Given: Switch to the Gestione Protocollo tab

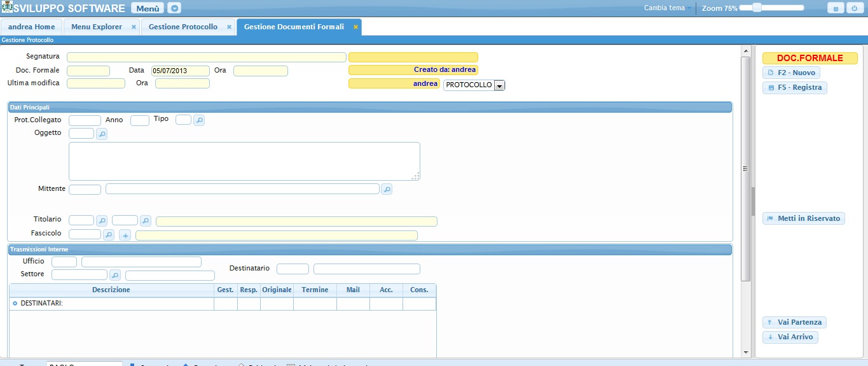Looking at the screenshot, I should [183, 27].
